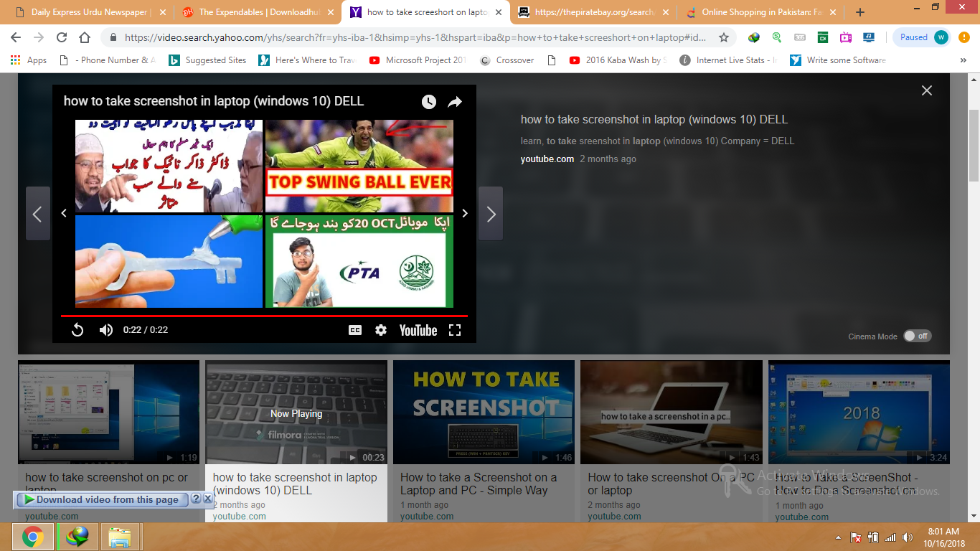
Task: Open the Write some Software bookmark
Action: pos(838,60)
